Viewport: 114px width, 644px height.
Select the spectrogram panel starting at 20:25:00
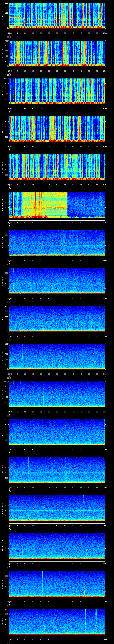coord(57,432)
